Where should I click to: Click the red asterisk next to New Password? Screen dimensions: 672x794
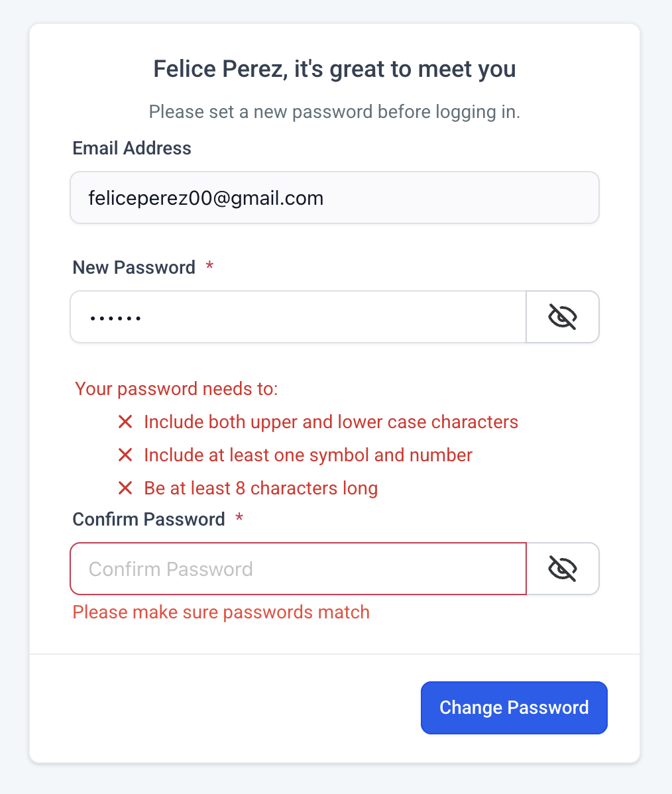[x=209, y=266]
